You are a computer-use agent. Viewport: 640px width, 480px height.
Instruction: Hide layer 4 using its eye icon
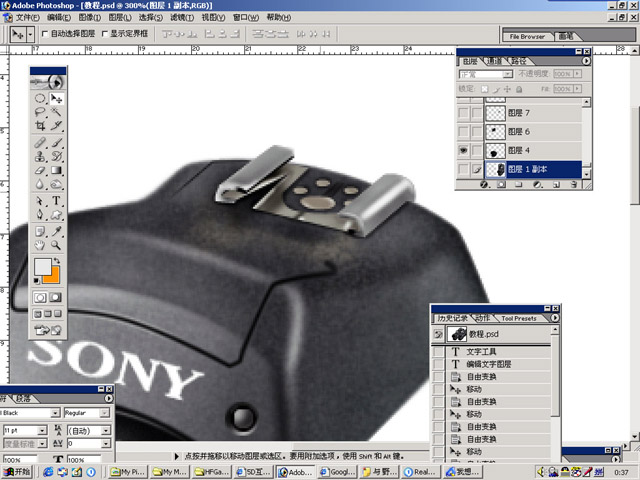pos(463,150)
